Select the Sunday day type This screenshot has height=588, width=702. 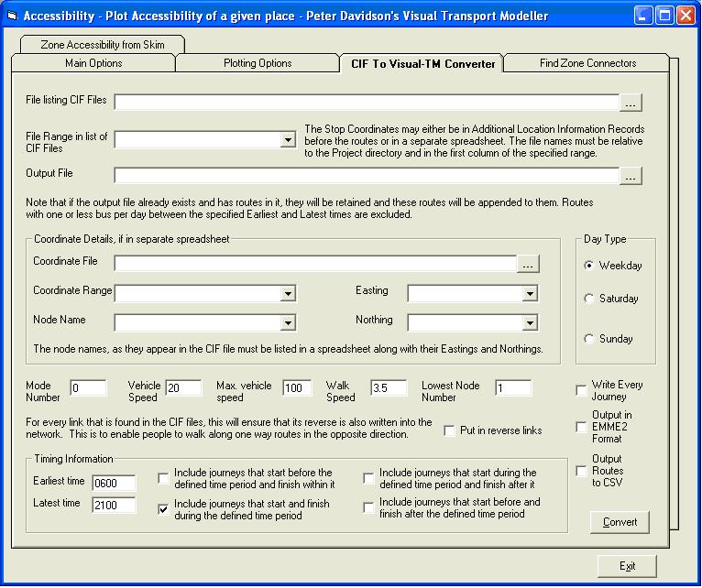click(x=588, y=339)
